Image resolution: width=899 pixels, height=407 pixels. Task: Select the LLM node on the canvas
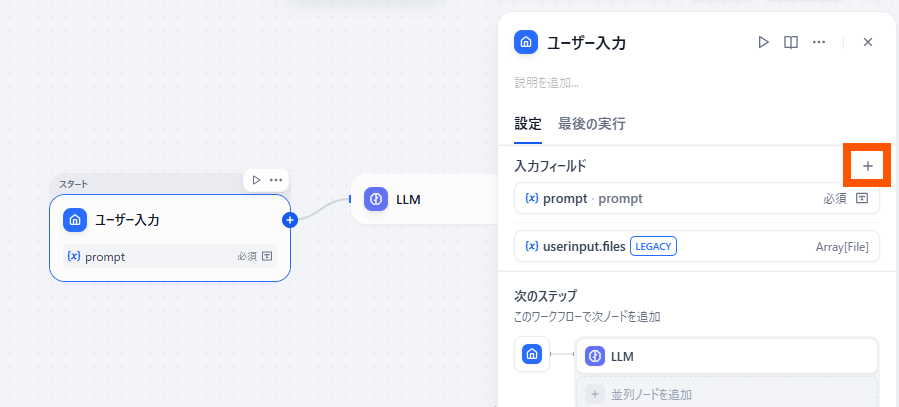[420, 199]
